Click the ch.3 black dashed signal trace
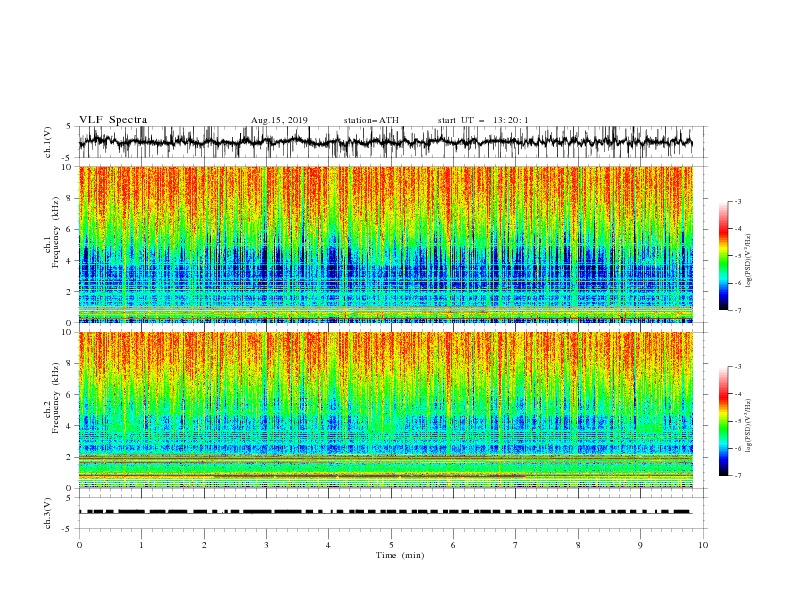792x612 pixels. point(385,512)
